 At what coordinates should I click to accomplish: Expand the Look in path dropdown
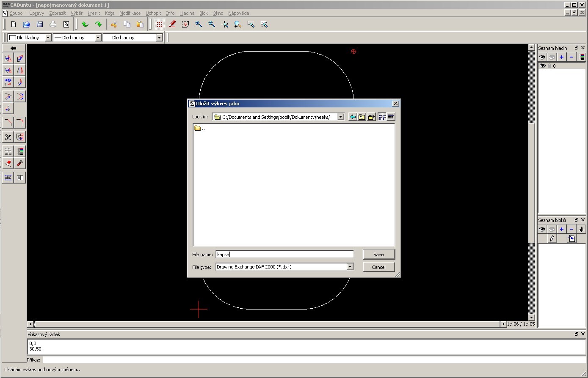click(x=340, y=117)
